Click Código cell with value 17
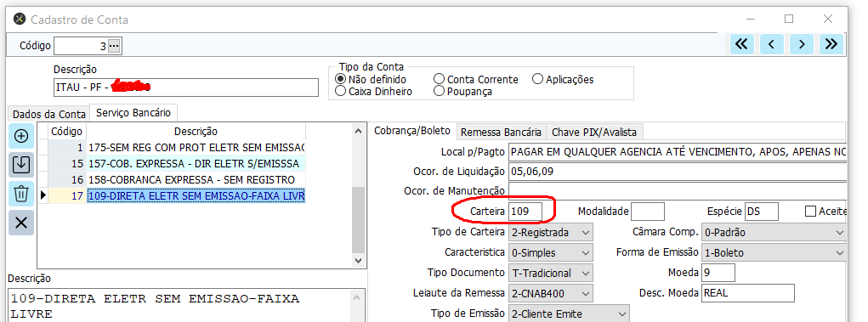This screenshot has height=322, width=868. pyautogui.click(x=67, y=196)
